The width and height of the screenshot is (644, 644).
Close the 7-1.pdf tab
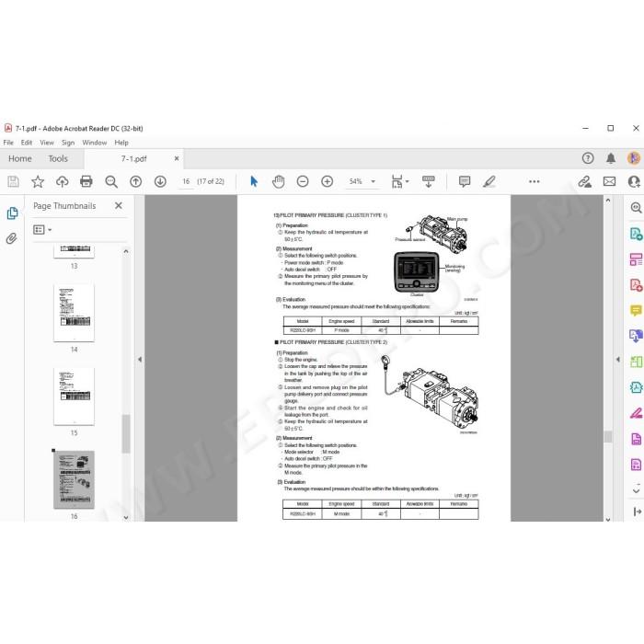click(x=177, y=158)
